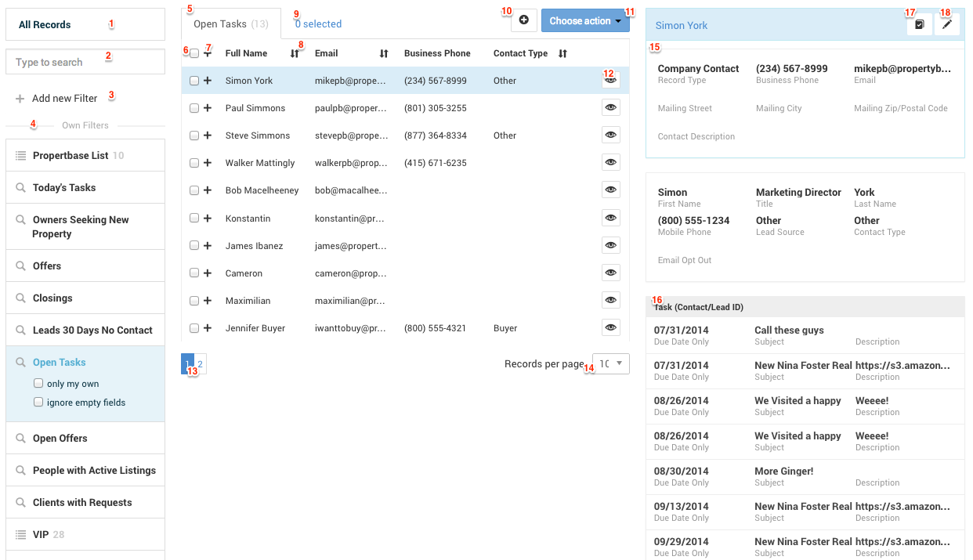973x560 pixels.
Task: Click the Add new Filter link
Action: (66, 98)
